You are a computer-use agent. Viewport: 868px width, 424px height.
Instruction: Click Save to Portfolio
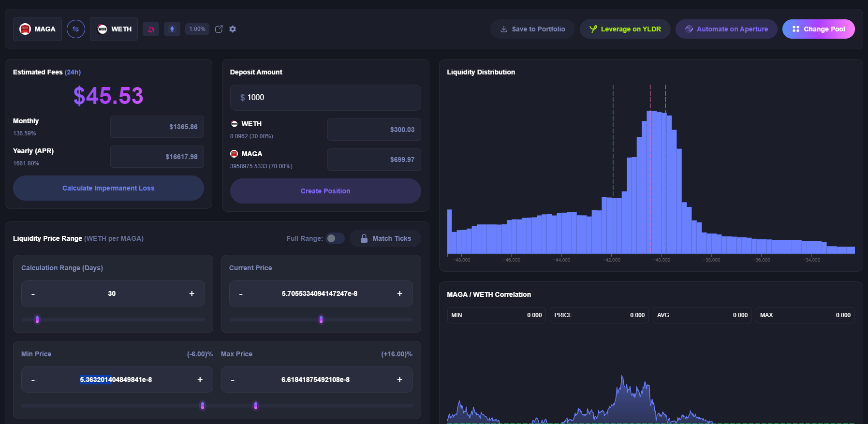click(x=532, y=29)
